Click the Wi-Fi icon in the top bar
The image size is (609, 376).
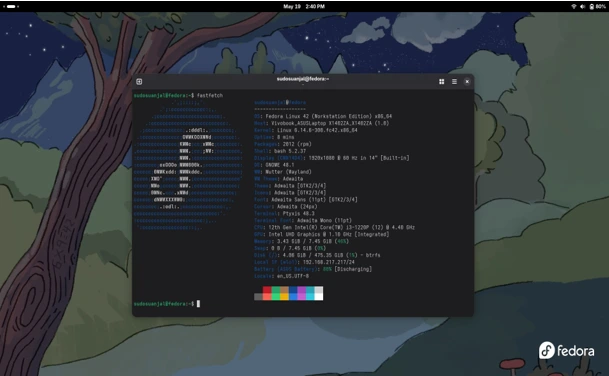click(x=574, y=6)
